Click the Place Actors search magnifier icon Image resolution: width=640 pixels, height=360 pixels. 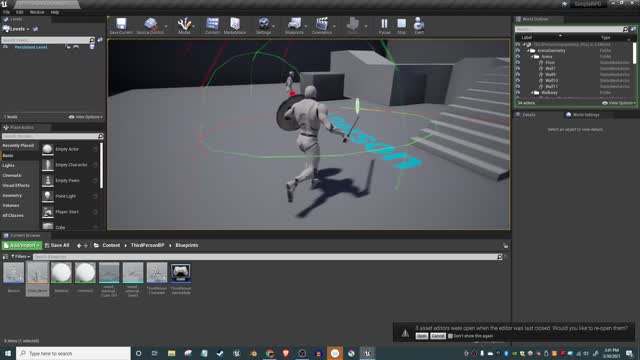coord(101,136)
